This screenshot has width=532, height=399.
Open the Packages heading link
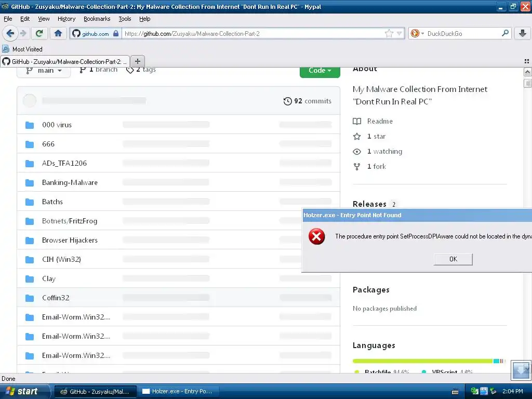371,290
